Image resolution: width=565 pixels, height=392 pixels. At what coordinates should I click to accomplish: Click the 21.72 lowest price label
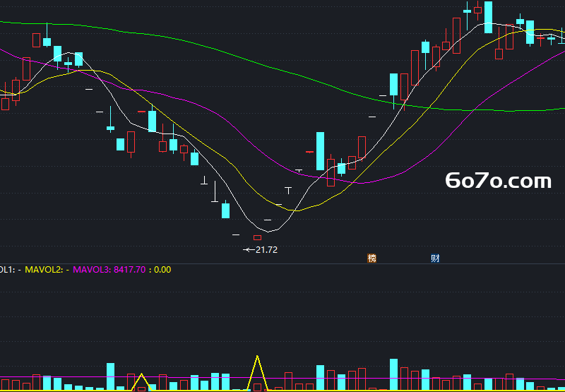click(x=266, y=250)
